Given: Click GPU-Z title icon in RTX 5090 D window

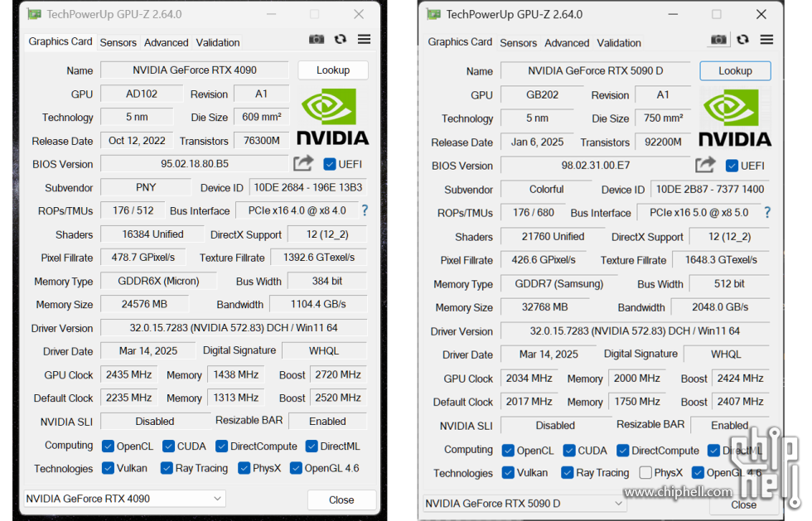Looking at the screenshot, I should coord(433,15).
